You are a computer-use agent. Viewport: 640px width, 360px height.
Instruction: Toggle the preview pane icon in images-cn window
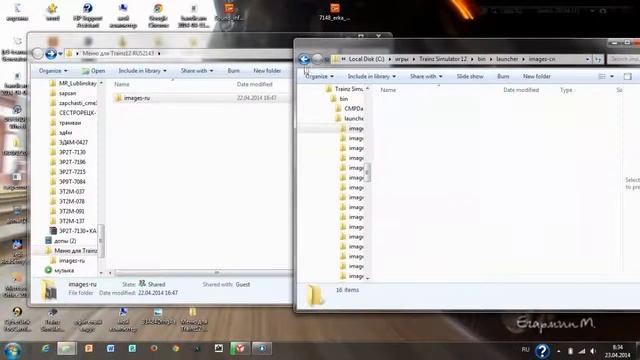point(627,76)
